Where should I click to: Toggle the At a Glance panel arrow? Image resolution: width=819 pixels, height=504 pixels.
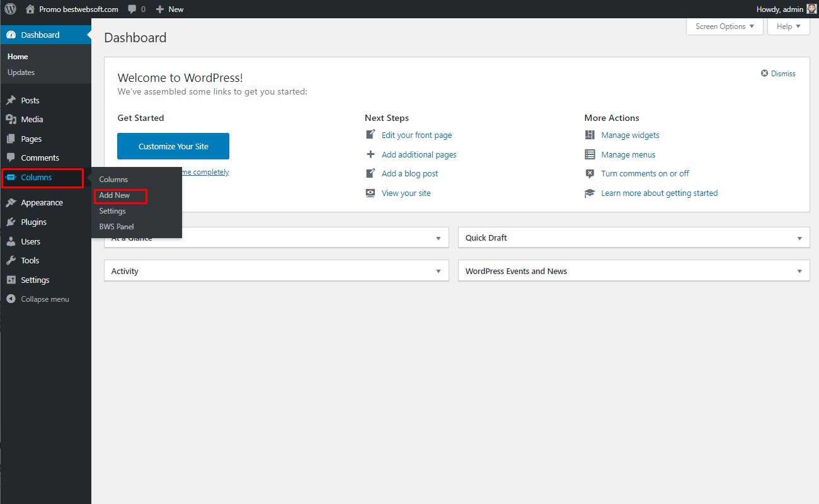tap(438, 238)
